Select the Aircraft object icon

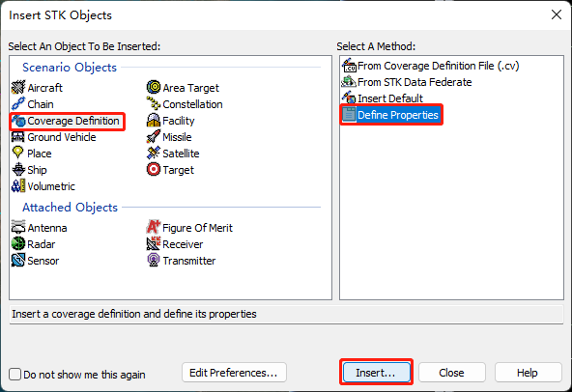(18, 88)
